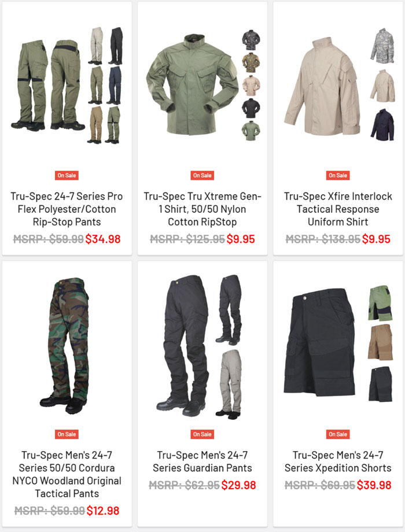Image resolution: width=405 pixels, height=532 pixels.
Task: Select the woodland camo shirt variant thumbnail
Action: 251,62
